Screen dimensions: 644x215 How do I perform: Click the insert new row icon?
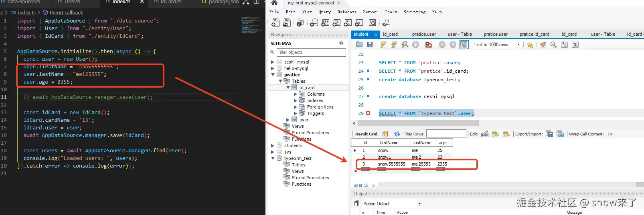pyautogui.click(x=495, y=134)
